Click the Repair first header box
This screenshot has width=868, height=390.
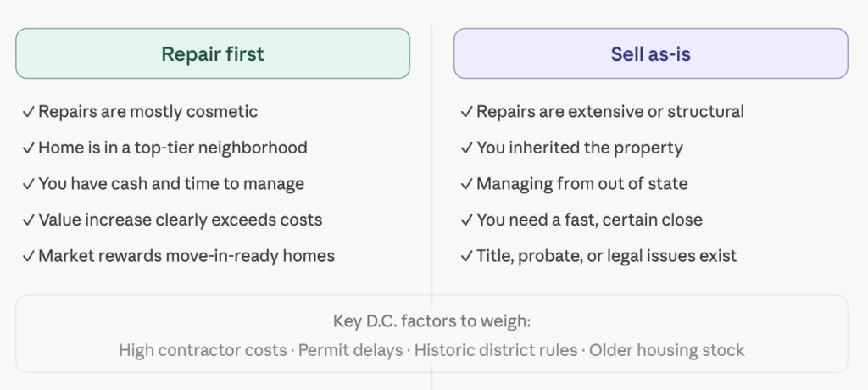point(213,53)
